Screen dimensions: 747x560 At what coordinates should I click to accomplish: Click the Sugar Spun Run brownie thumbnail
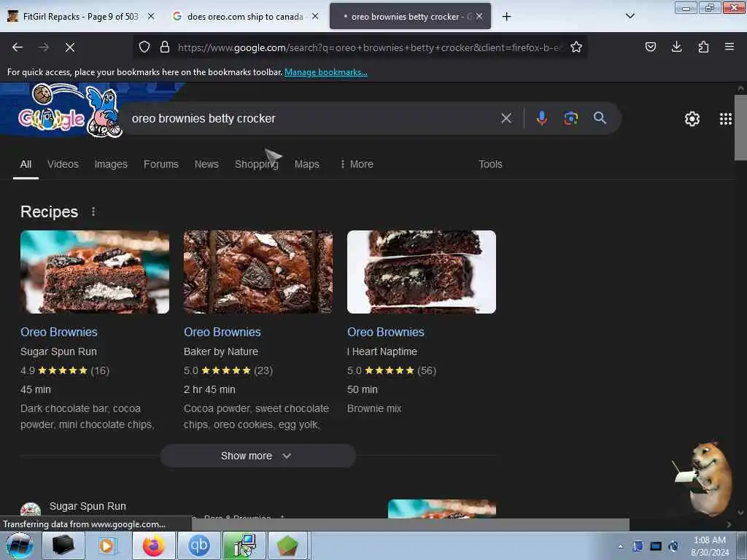[95, 272]
